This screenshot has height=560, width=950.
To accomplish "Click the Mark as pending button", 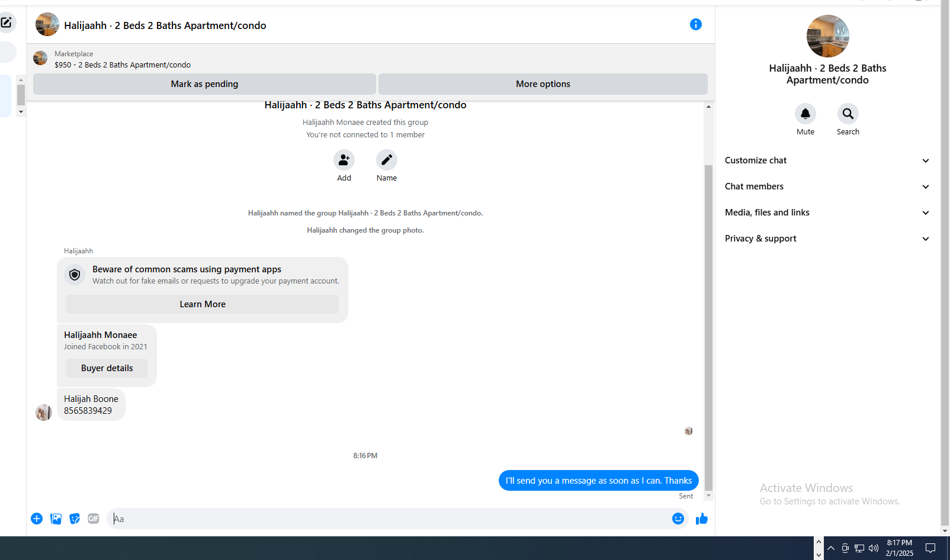I will tap(204, 84).
